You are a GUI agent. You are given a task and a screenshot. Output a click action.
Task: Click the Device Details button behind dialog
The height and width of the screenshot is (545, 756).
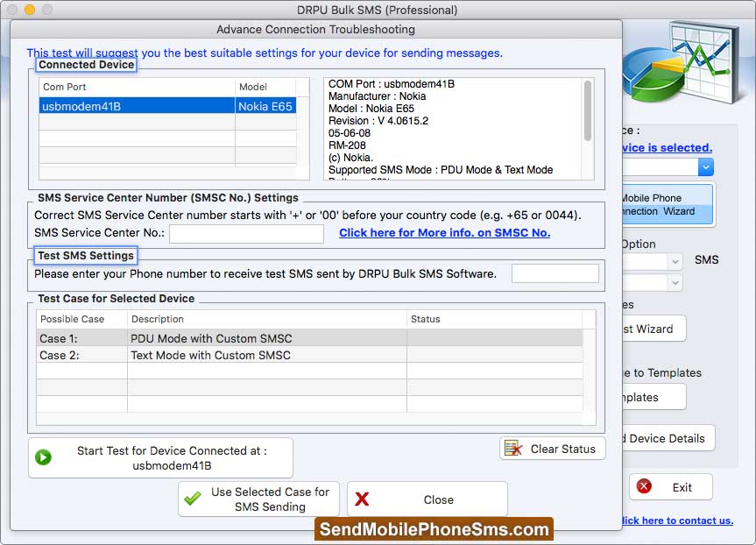click(x=668, y=438)
